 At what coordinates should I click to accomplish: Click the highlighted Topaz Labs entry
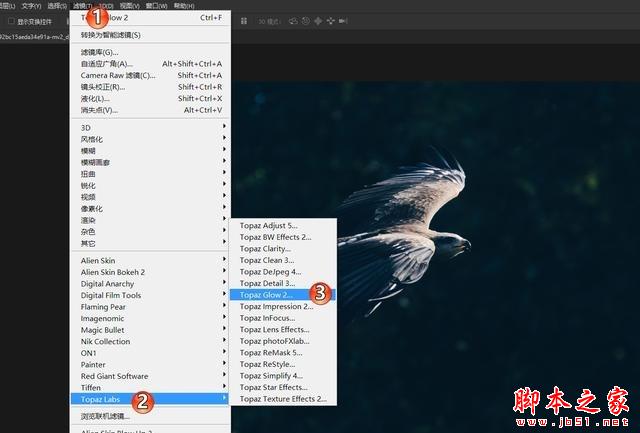tap(150, 399)
